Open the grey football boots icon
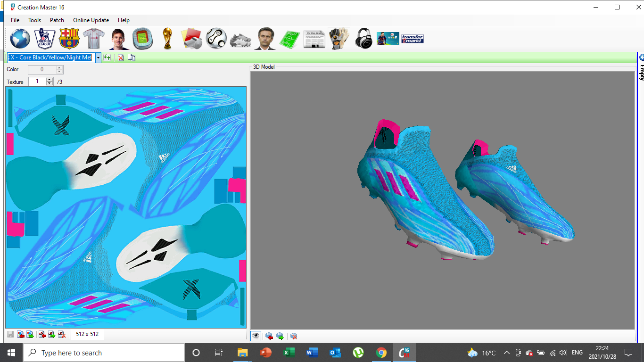Image resolution: width=644 pixels, height=362 pixels. pos(240,40)
